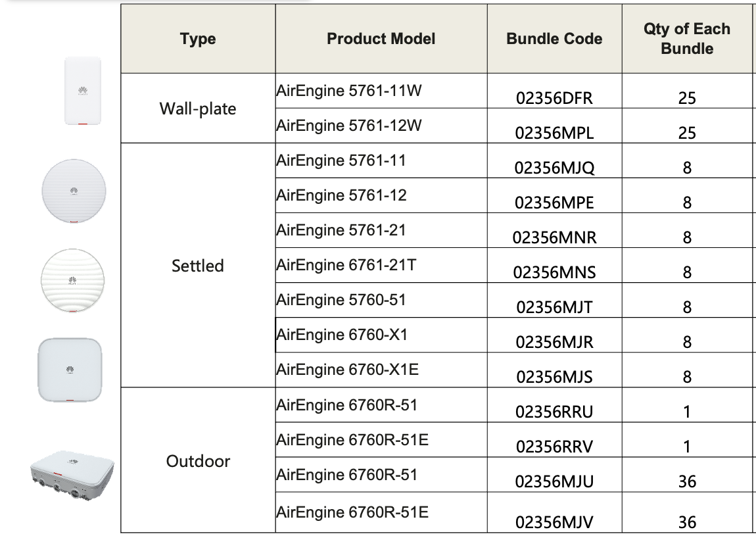Click the Outdoor type cell
Screen dimensions: 756x538
(x=198, y=461)
